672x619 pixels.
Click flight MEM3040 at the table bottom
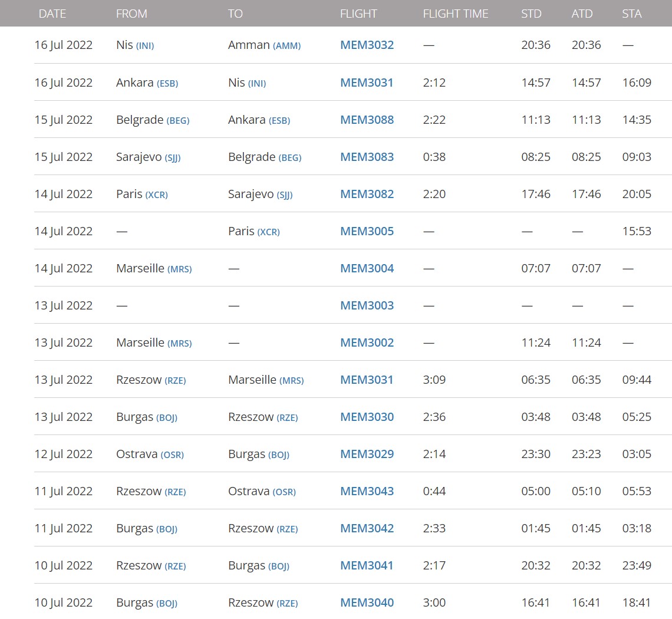(367, 602)
